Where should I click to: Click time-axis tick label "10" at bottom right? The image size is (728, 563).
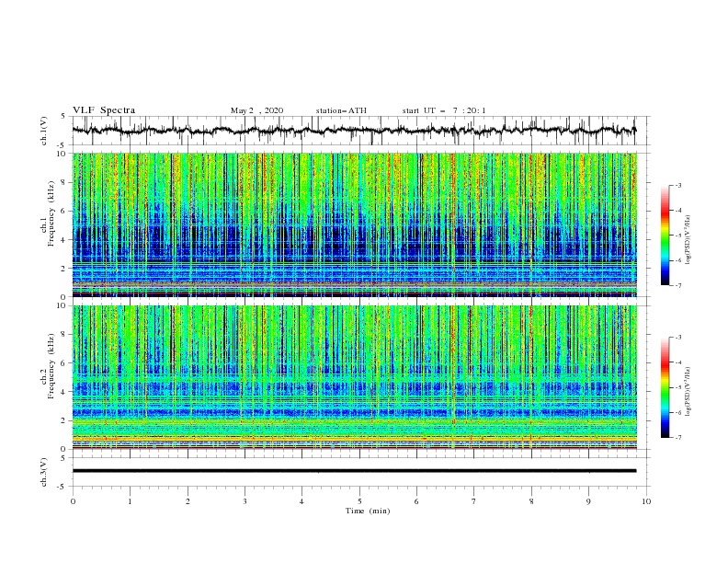(x=646, y=501)
